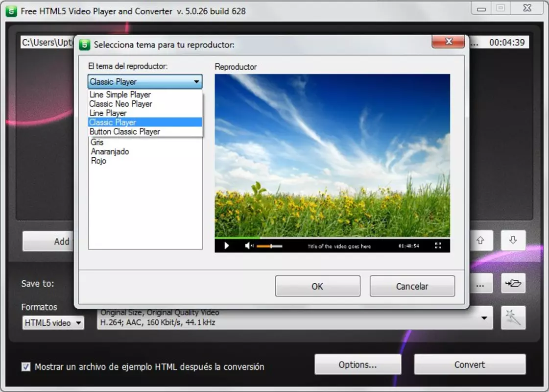Click the green HTML5 logo in the dialog title
Viewport: 549px width, 392px height.
point(84,45)
